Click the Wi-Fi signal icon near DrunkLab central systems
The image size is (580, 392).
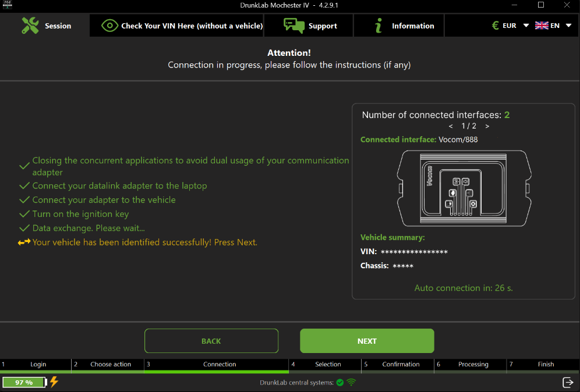[351, 383]
